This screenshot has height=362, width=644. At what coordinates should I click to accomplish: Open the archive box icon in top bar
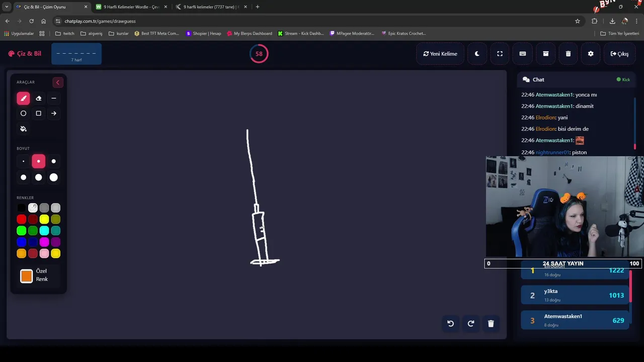point(545,54)
